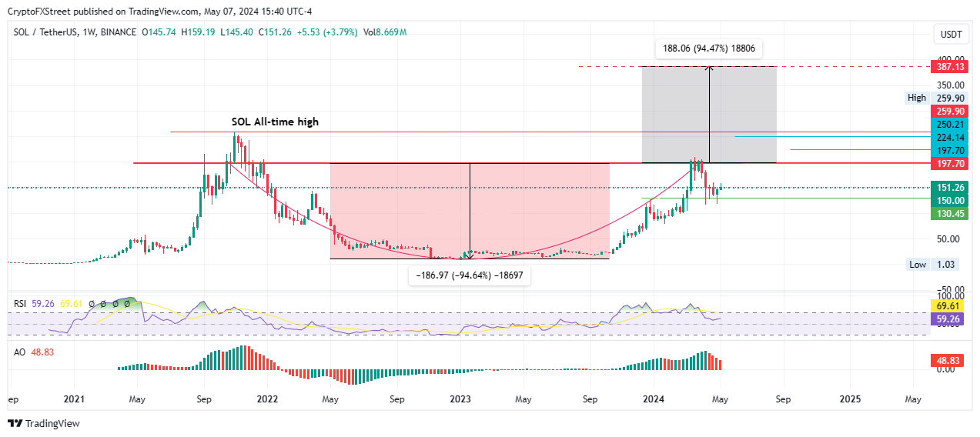Click the −186.97 (−94.64%) measurement label
980x437 pixels.
tap(470, 274)
